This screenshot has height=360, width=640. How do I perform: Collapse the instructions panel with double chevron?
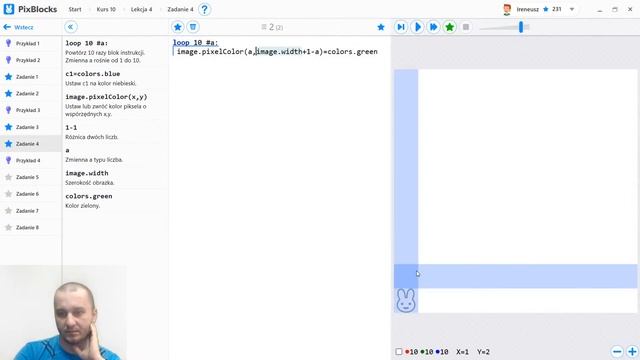pos(71,27)
